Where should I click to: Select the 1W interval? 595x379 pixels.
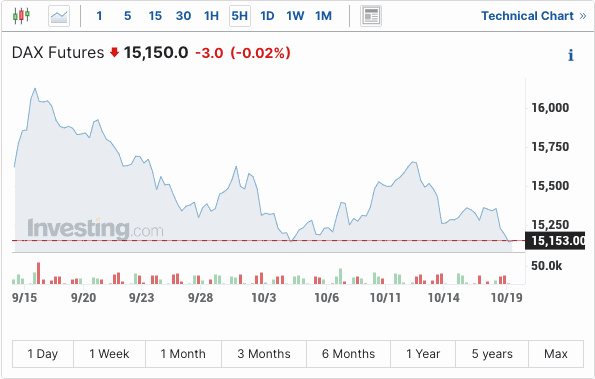coord(295,16)
